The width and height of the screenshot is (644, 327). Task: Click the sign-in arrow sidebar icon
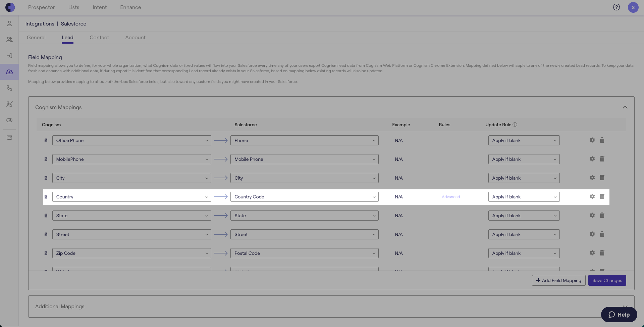[9, 56]
